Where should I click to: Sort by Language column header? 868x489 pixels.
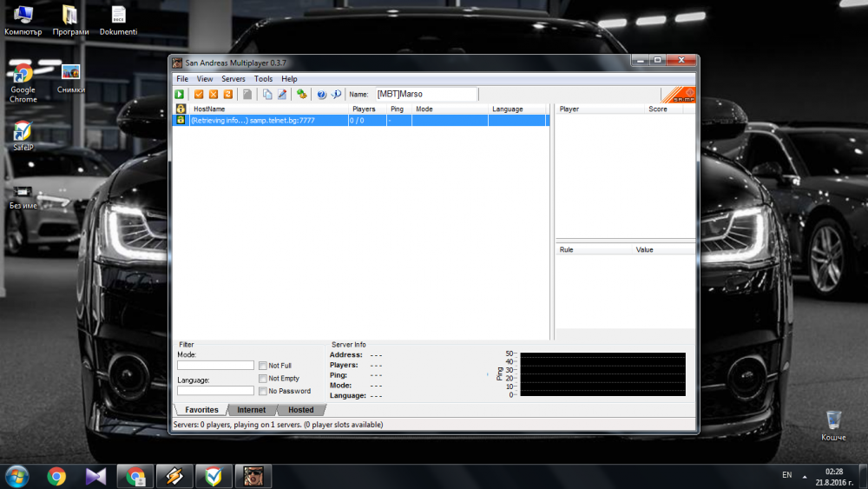pos(518,109)
